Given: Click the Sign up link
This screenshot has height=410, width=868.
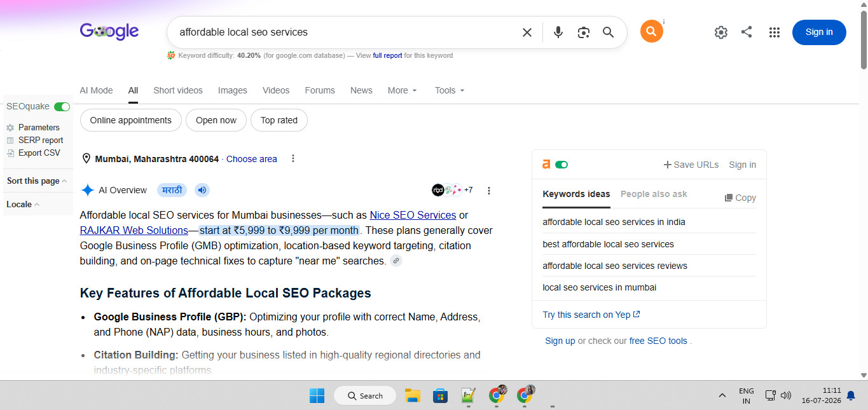Looking at the screenshot, I should (560, 341).
